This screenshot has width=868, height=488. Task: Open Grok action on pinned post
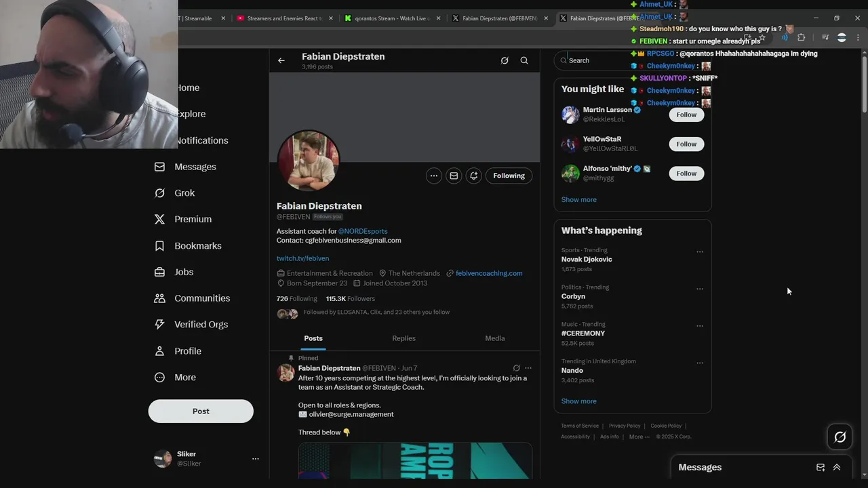coord(516,368)
